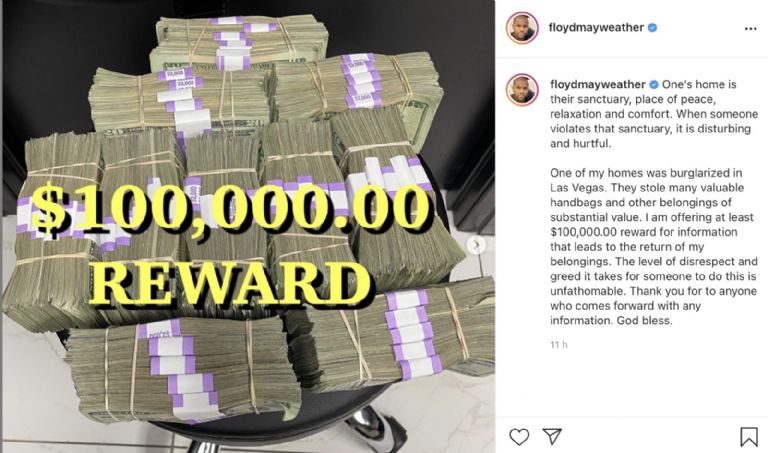Click the yellow REWARD text on the photo

click(230, 282)
